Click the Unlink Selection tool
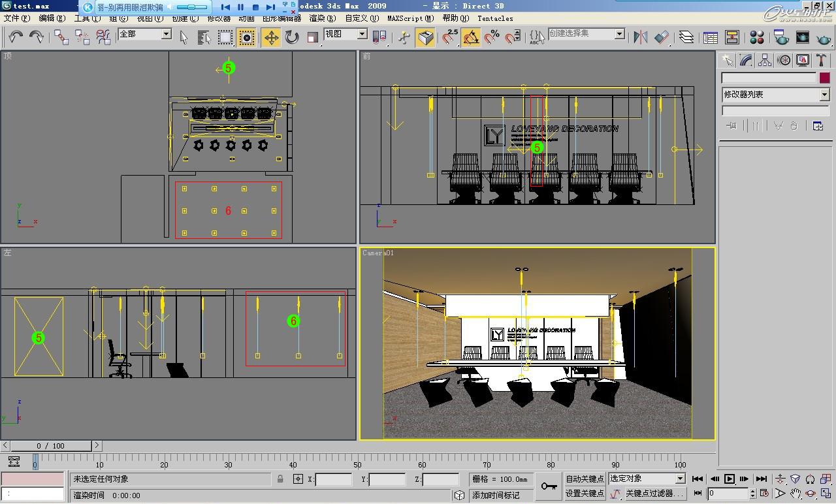 coord(82,37)
